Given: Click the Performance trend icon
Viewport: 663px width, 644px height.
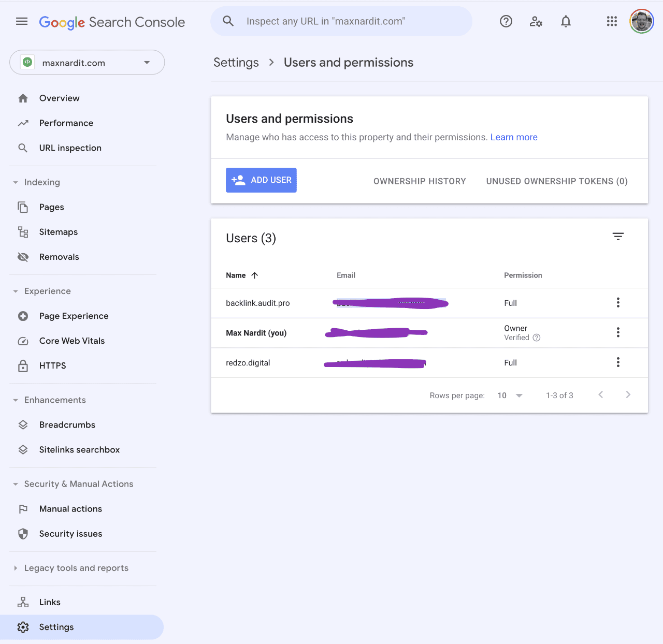Looking at the screenshot, I should [23, 123].
